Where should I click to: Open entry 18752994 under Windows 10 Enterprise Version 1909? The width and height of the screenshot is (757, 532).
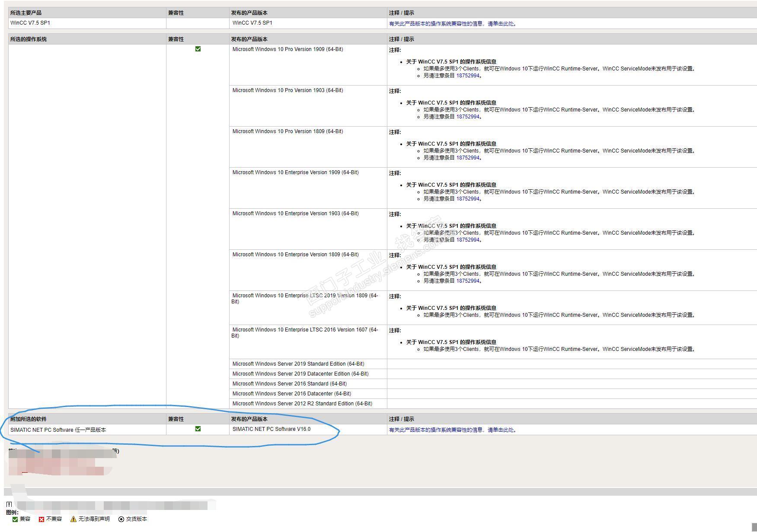coord(468,199)
